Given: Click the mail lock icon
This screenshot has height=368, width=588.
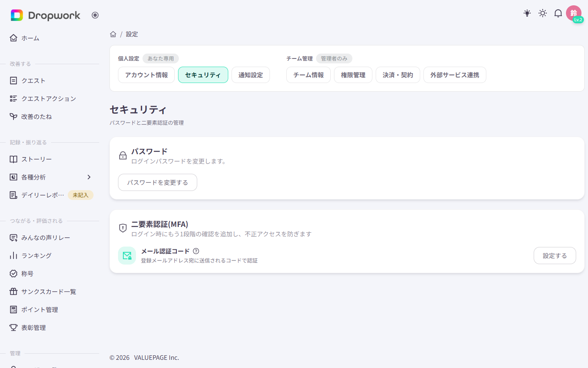Looking at the screenshot, I should 127,256.
